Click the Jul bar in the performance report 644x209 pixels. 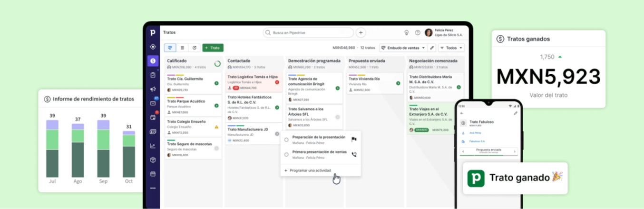point(52,149)
